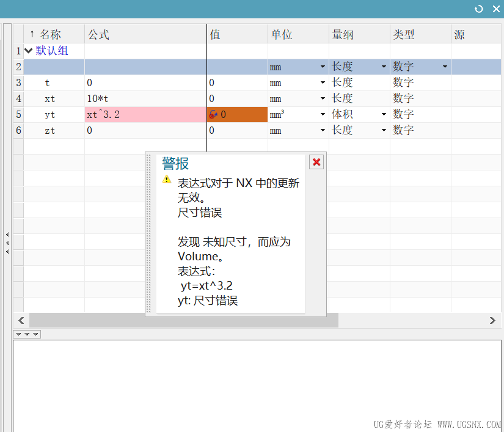Open 体积 dimension dropdown for yt
The width and height of the screenshot is (504, 432).
tap(384, 114)
